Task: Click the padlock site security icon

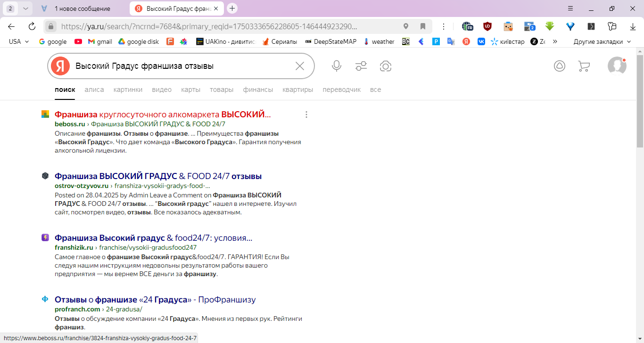Action: point(51,26)
